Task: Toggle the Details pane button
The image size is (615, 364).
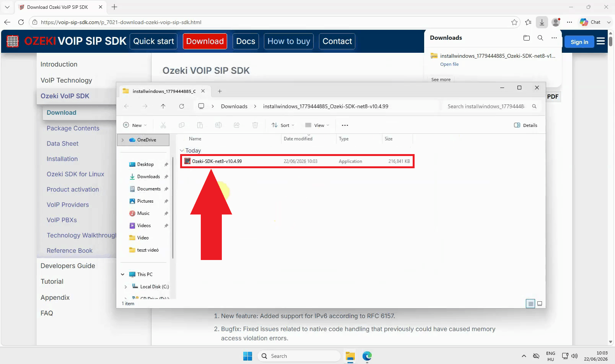Action: [x=526, y=125]
